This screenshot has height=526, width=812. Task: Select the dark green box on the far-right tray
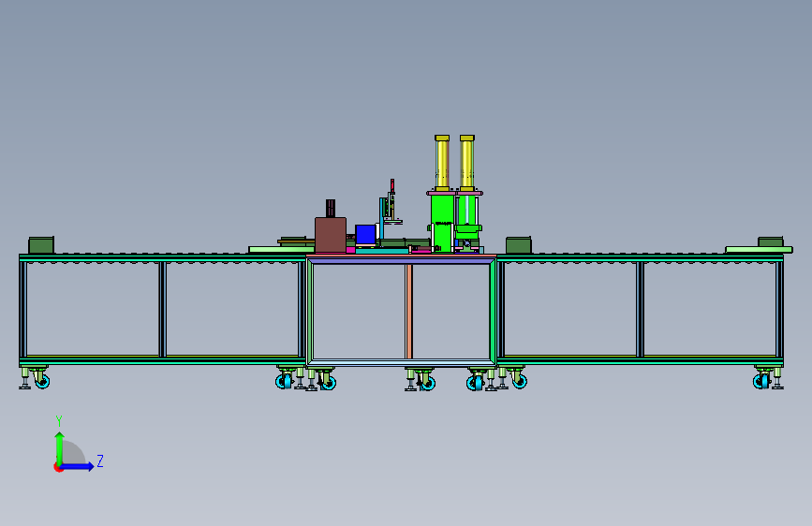[x=771, y=241]
